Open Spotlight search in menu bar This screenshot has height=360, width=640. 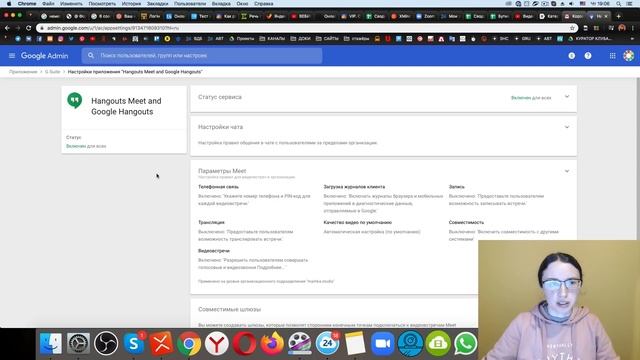[619, 4]
